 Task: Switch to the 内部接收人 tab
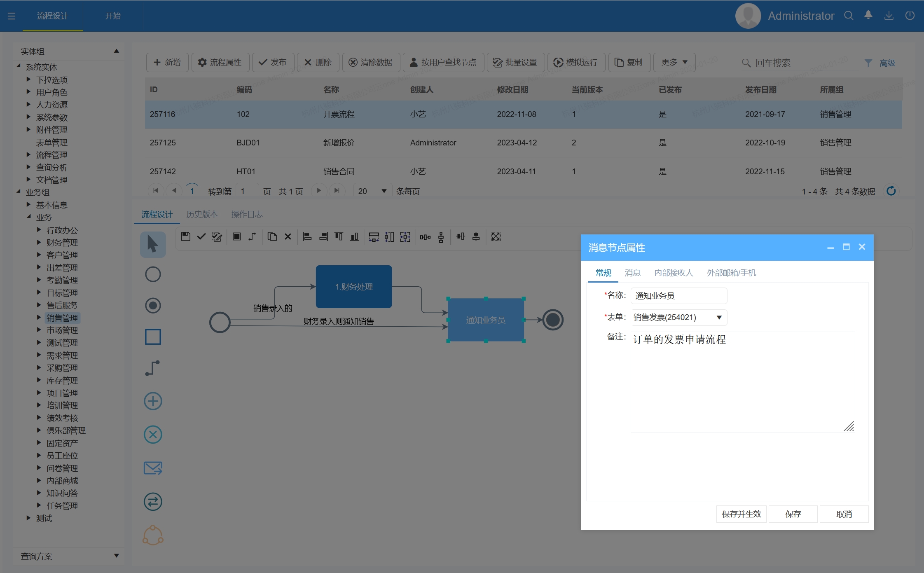click(674, 273)
